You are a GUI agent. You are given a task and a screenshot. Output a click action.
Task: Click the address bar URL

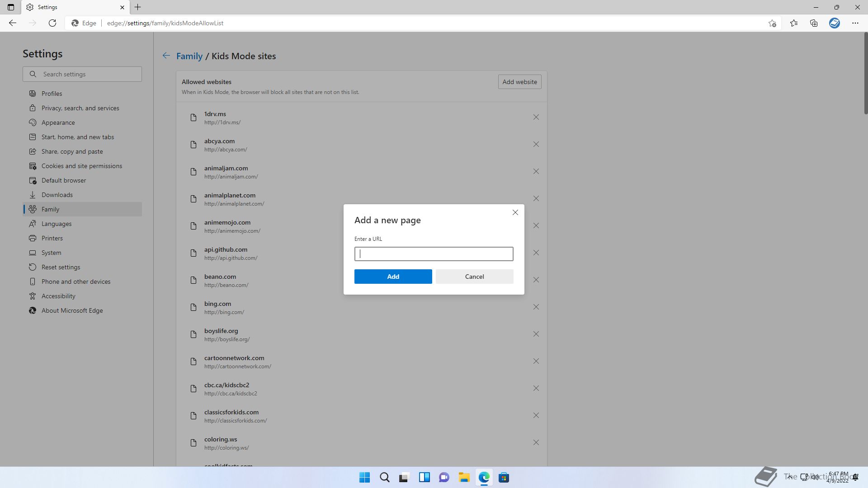pyautogui.click(x=165, y=23)
